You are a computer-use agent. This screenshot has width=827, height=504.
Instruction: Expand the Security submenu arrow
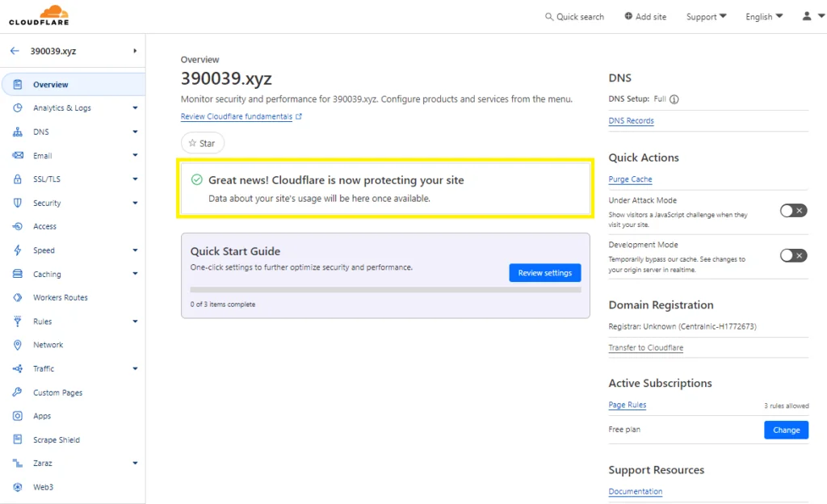(x=135, y=203)
